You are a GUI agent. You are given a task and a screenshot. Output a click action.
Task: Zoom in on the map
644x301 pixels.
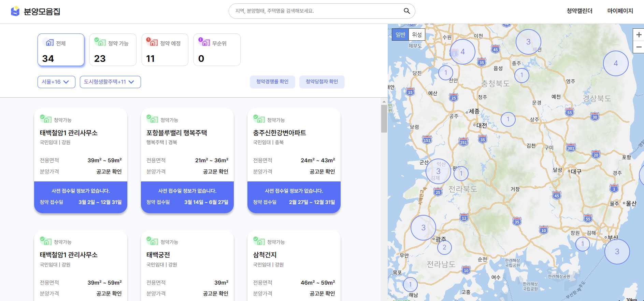tap(639, 35)
